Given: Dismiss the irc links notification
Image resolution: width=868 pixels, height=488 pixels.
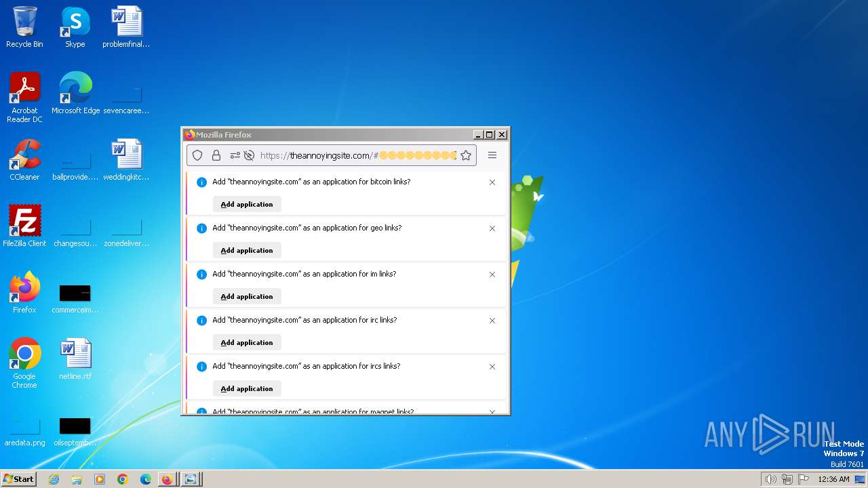Looking at the screenshot, I should tap(492, 321).
